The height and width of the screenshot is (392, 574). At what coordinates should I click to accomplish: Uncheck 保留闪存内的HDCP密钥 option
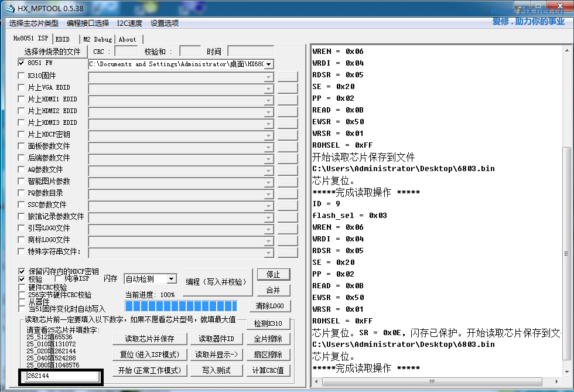[22, 272]
